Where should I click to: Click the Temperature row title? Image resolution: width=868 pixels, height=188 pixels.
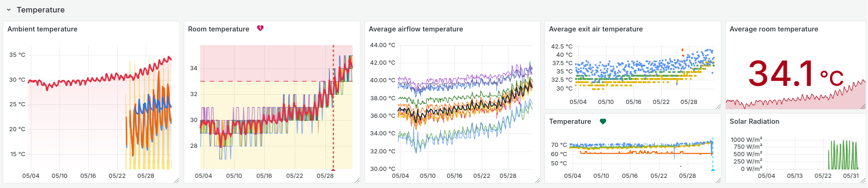pos(41,10)
